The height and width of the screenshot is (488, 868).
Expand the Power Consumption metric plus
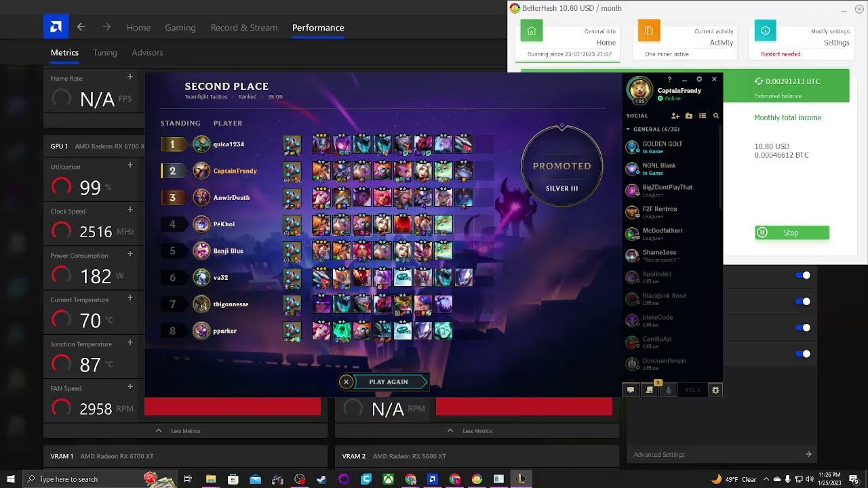(x=130, y=254)
